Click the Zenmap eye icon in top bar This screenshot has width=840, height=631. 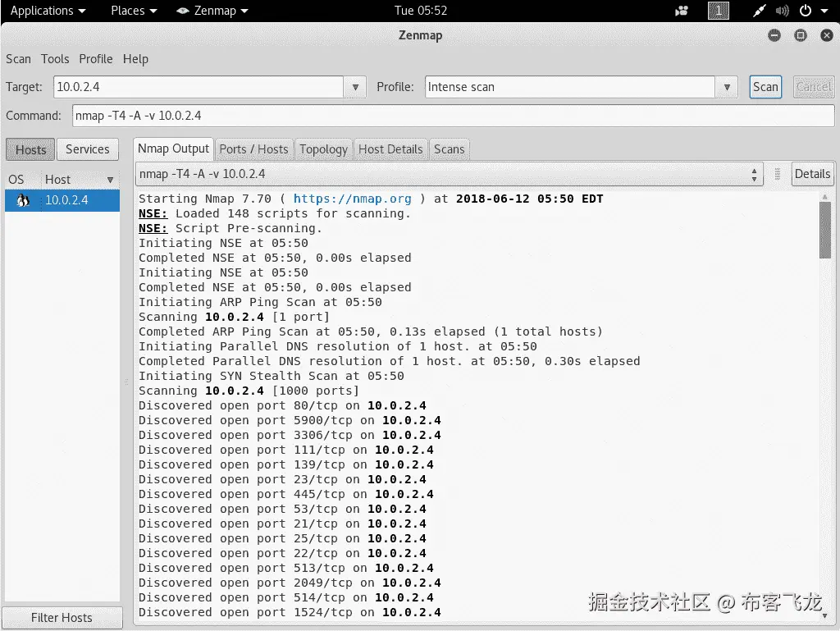[183, 11]
